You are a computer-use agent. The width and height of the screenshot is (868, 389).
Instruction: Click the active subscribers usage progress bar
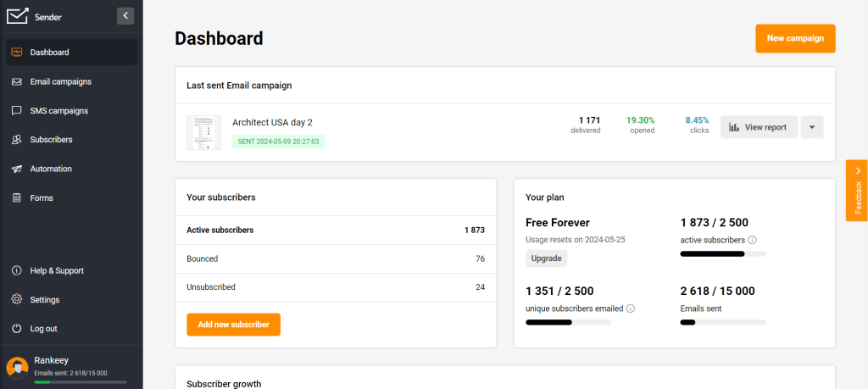tap(722, 253)
